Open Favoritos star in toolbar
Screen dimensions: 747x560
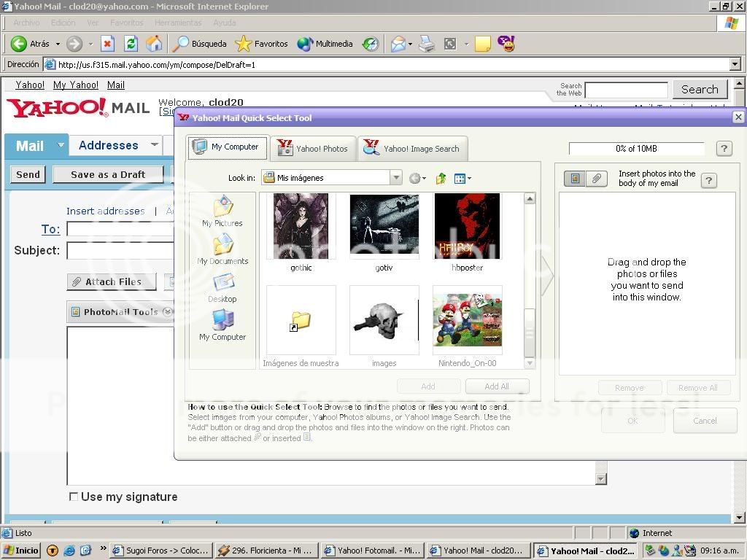262,44
